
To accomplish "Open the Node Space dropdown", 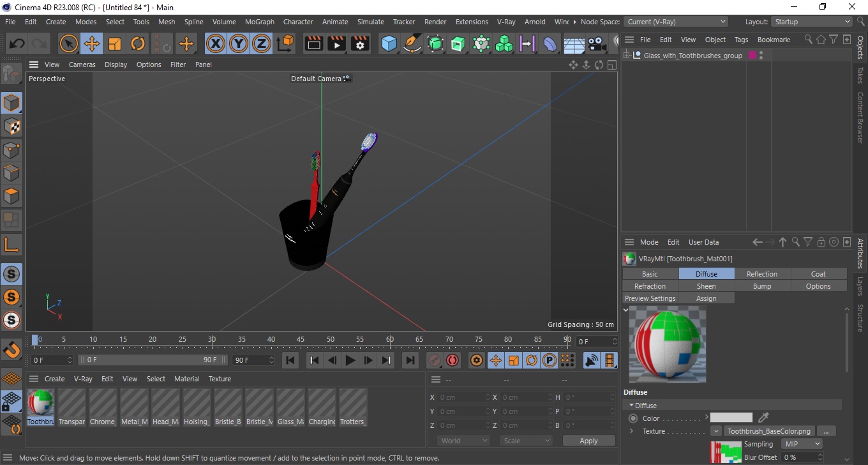I will tap(675, 22).
